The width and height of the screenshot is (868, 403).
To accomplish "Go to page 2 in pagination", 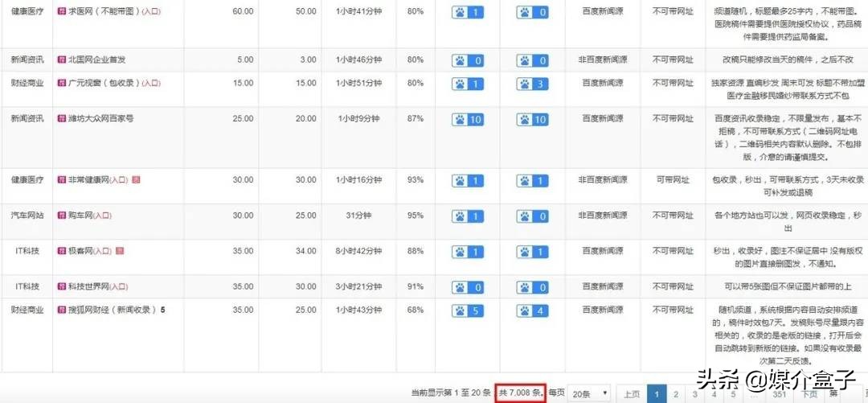I will click(x=677, y=394).
